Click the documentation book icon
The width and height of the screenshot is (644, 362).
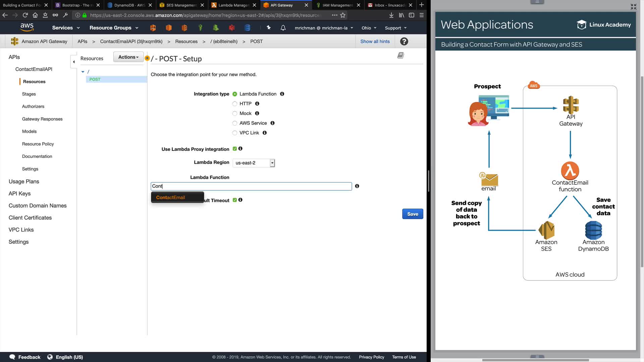pyautogui.click(x=400, y=56)
